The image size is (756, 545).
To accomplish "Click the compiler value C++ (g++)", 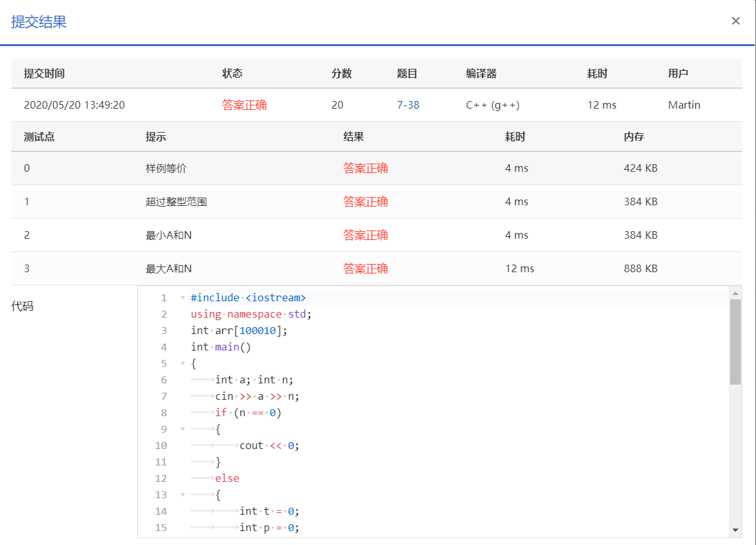I will pyautogui.click(x=493, y=105).
